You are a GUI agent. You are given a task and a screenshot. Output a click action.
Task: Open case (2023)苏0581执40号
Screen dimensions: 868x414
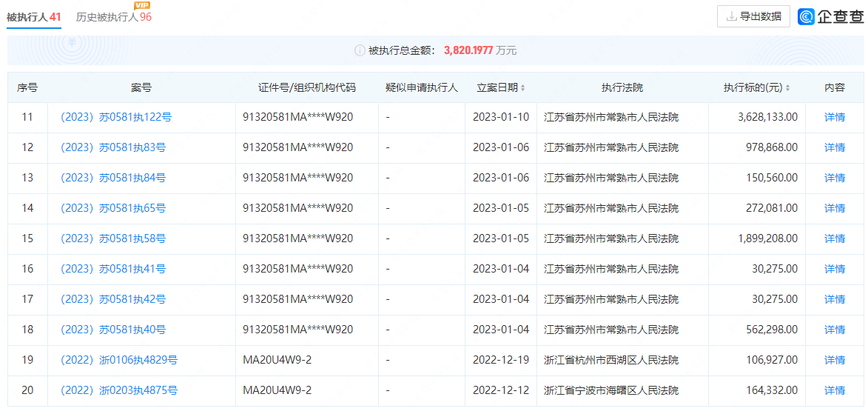[x=112, y=330]
